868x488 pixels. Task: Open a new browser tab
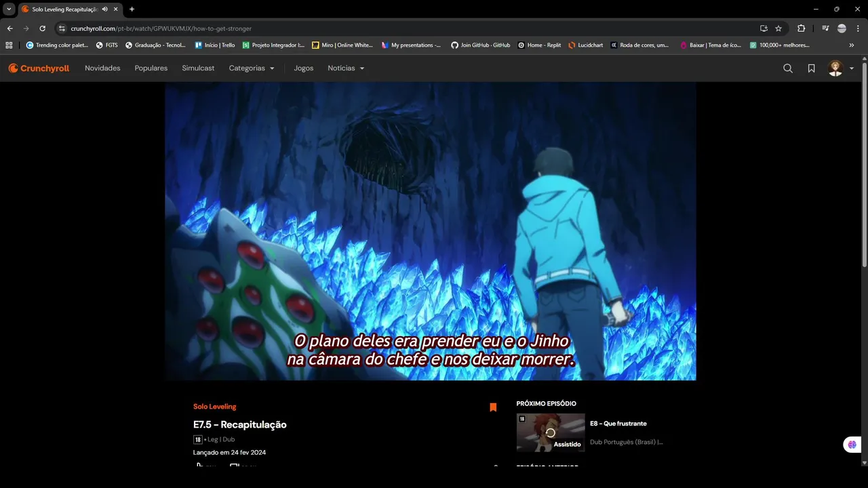point(132,9)
